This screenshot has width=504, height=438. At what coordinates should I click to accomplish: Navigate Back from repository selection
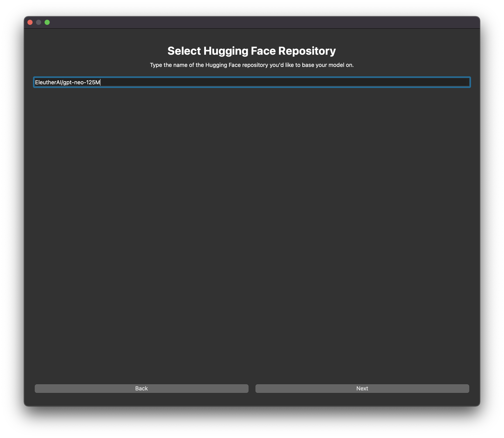coord(141,388)
